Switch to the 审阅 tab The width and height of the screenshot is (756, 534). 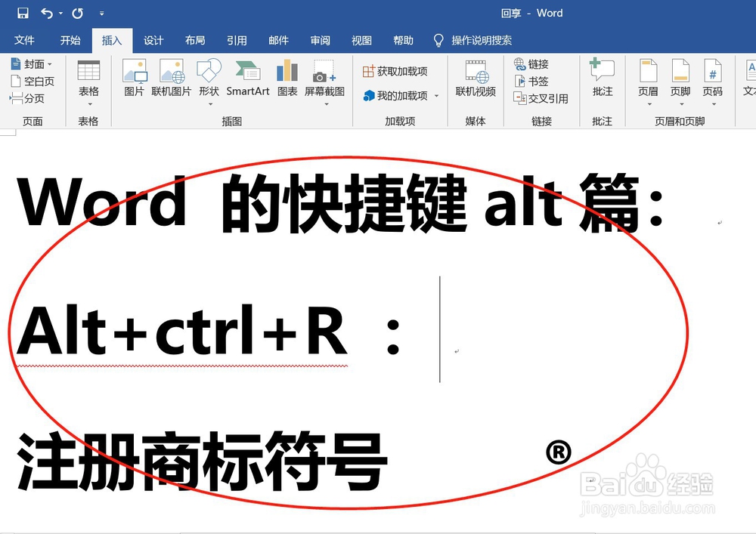[320, 40]
